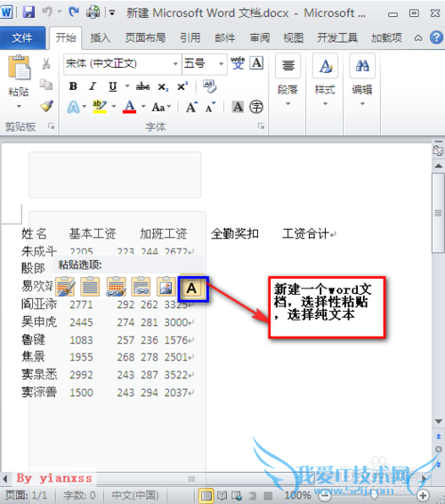
Task: Click the enclosed character 字 icon
Action: click(x=256, y=107)
